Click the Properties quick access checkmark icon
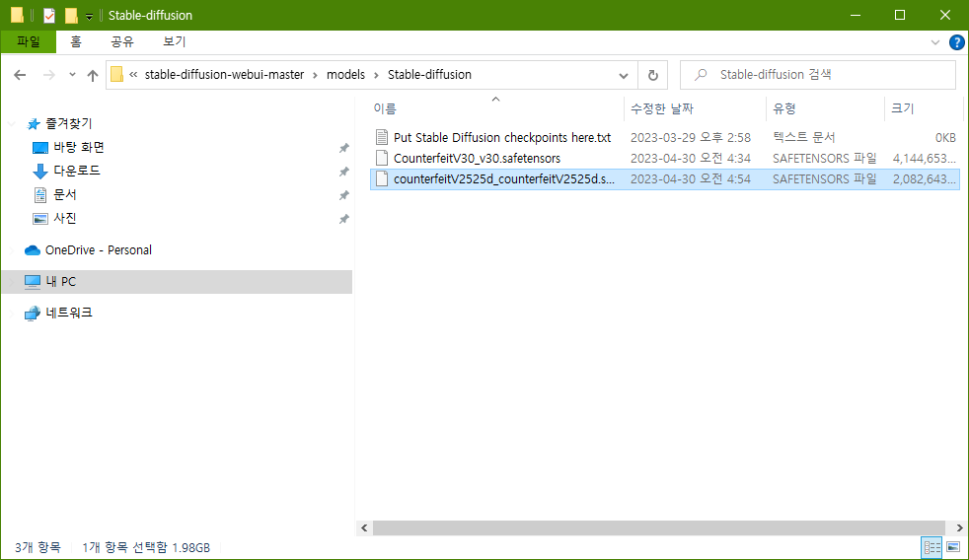969x560 pixels. 49,16
